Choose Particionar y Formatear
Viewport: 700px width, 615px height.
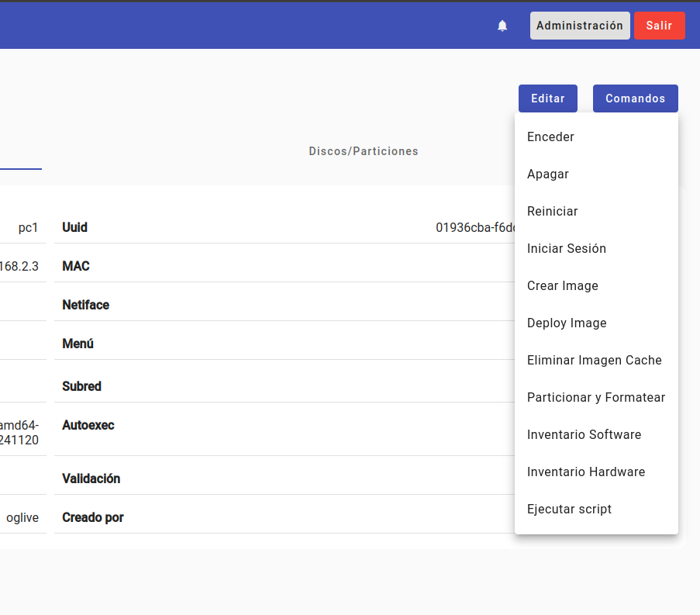point(596,398)
